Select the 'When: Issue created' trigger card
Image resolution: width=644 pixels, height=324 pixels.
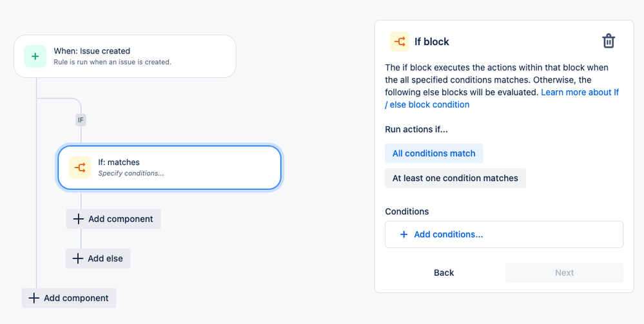(125, 56)
